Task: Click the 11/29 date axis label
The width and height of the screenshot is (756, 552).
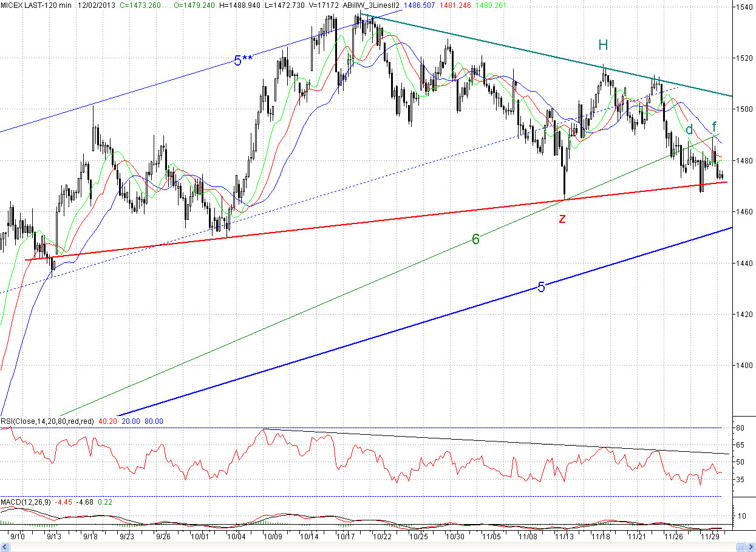Action: click(x=710, y=537)
